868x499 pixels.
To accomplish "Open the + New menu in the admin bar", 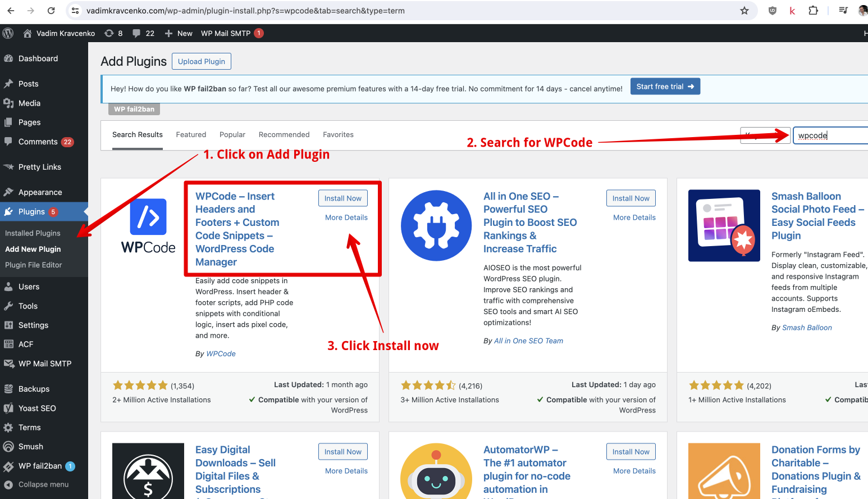I will pyautogui.click(x=178, y=33).
